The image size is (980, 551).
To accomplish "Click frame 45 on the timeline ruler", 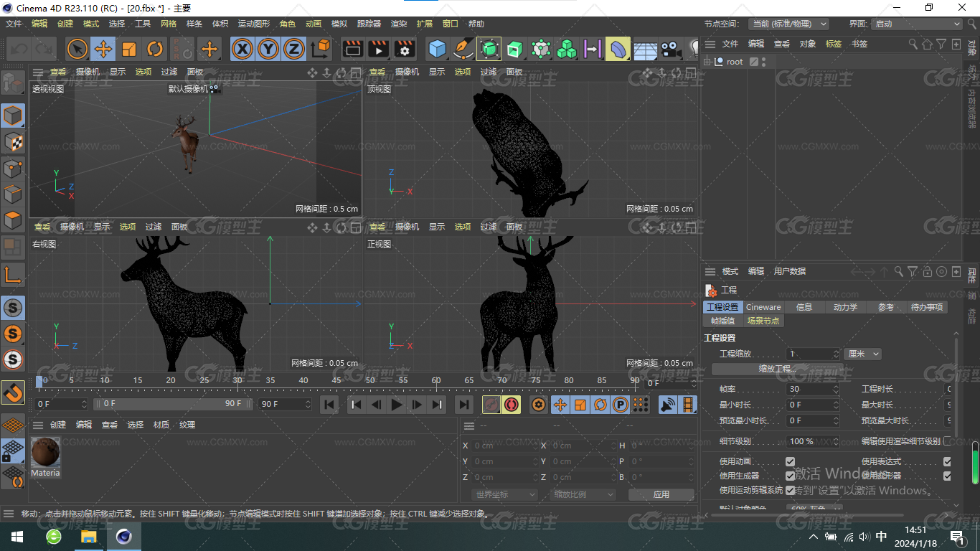I will click(336, 380).
